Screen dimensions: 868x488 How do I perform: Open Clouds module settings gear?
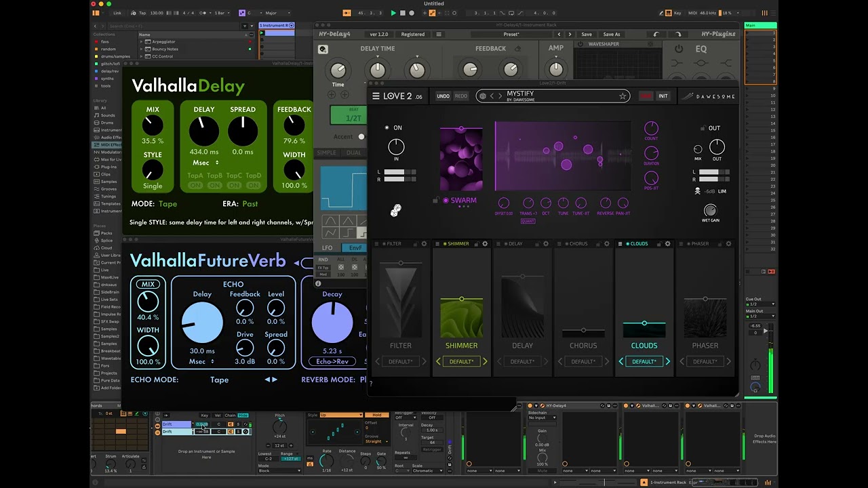[x=667, y=244]
